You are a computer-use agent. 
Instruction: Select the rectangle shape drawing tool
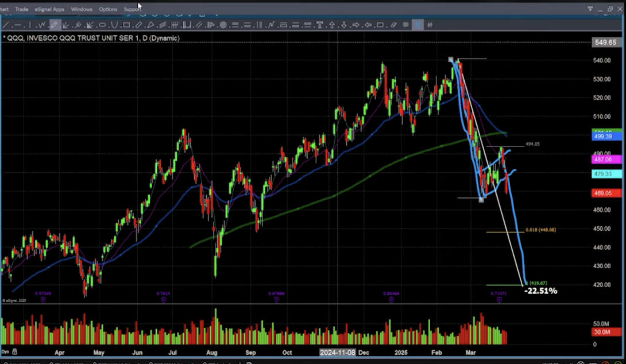pos(126,25)
